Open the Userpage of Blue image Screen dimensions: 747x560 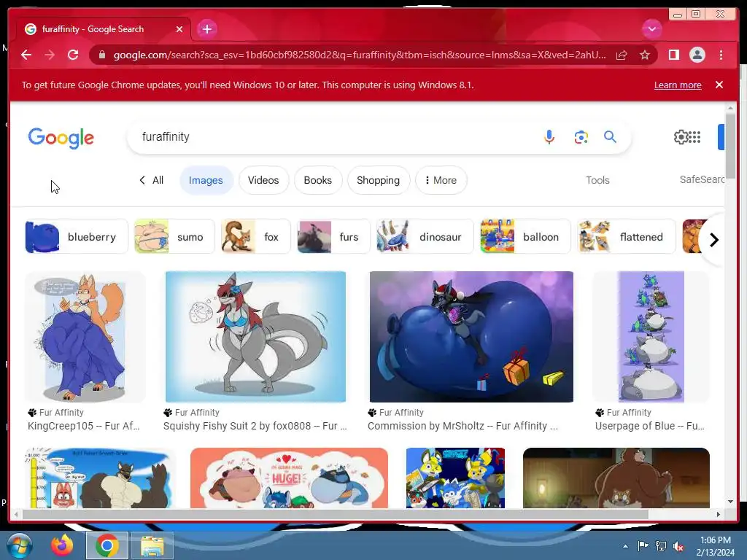[651, 337]
